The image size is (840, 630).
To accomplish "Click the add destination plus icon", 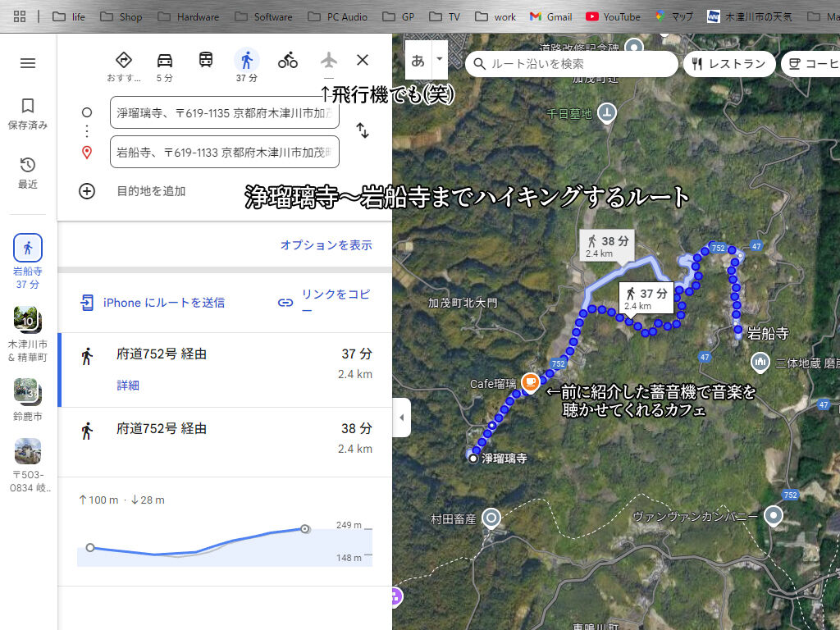I will tap(87, 191).
